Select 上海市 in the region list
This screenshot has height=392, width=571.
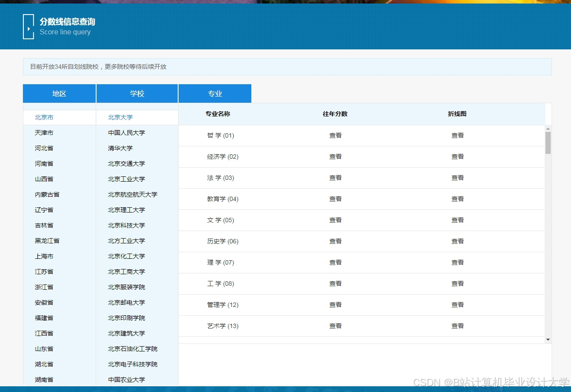tap(44, 256)
